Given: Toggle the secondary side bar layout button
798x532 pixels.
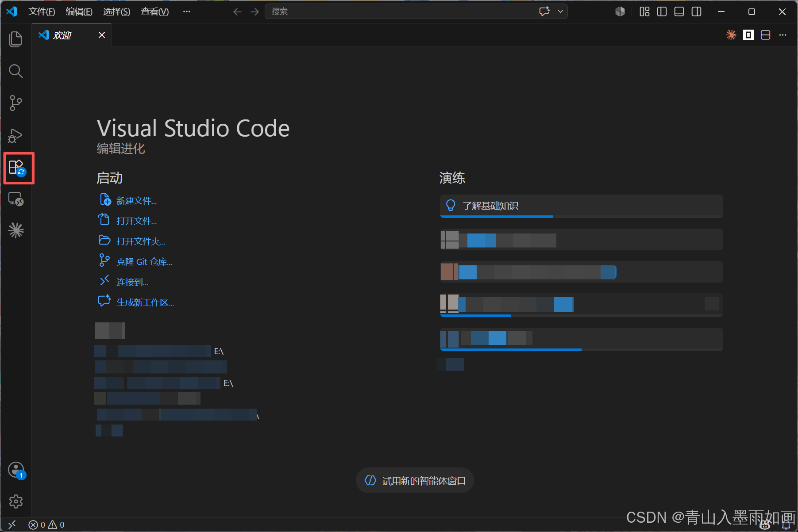Looking at the screenshot, I should [x=696, y=11].
